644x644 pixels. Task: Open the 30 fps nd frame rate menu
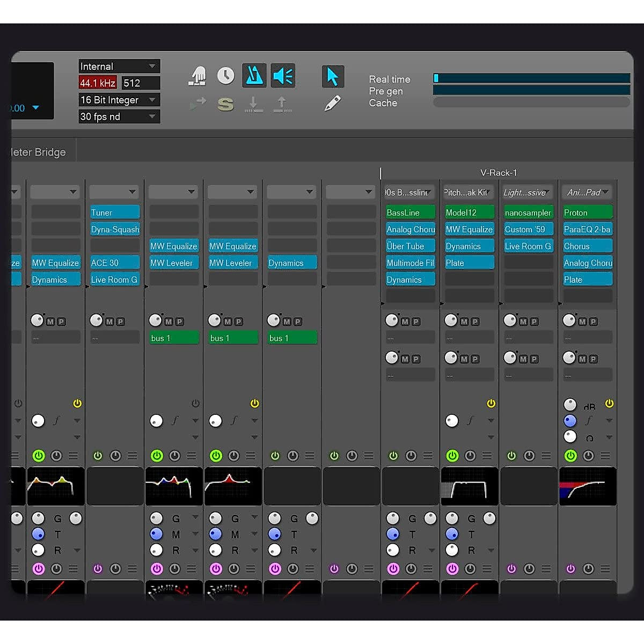pyautogui.click(x=119, y=116)
